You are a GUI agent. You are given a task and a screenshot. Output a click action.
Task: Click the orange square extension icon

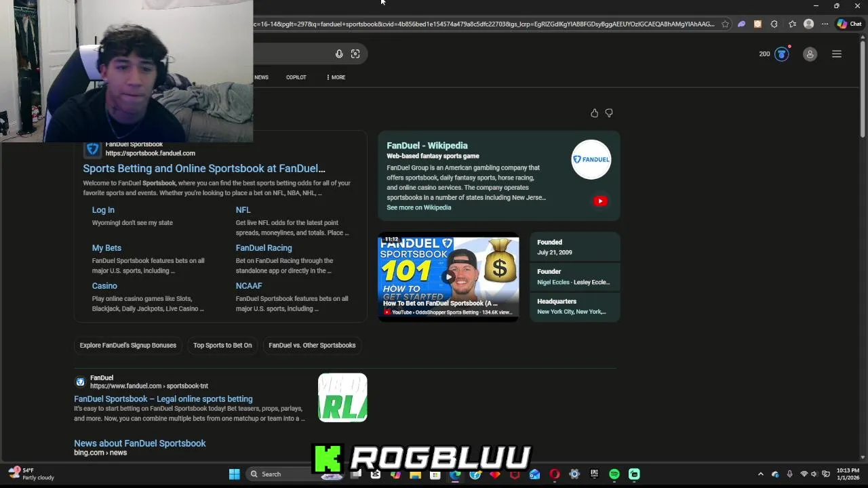(x=757, y=24)
